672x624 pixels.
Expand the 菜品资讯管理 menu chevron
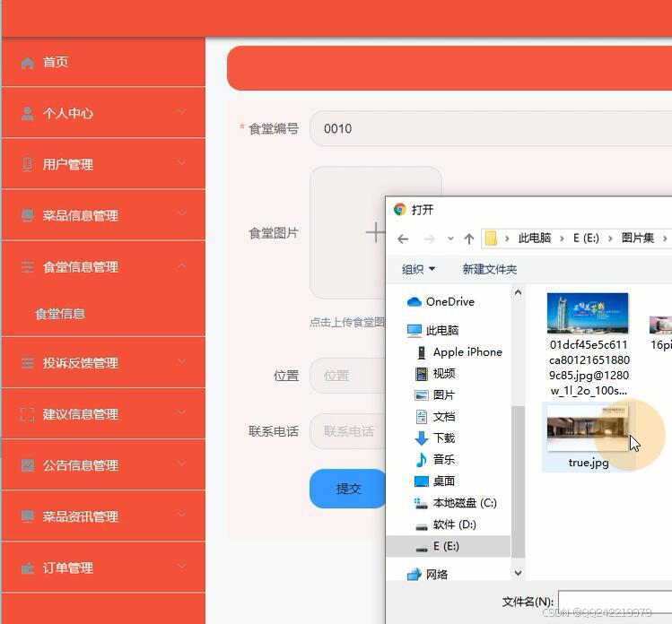[182, 515]
